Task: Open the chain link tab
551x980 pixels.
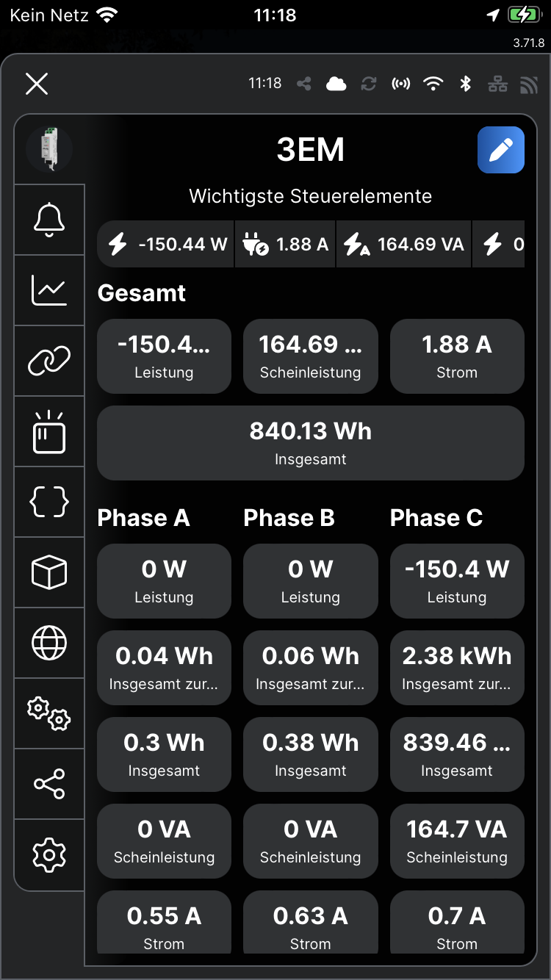Action: pyautogui.click(x=49, y=361)
